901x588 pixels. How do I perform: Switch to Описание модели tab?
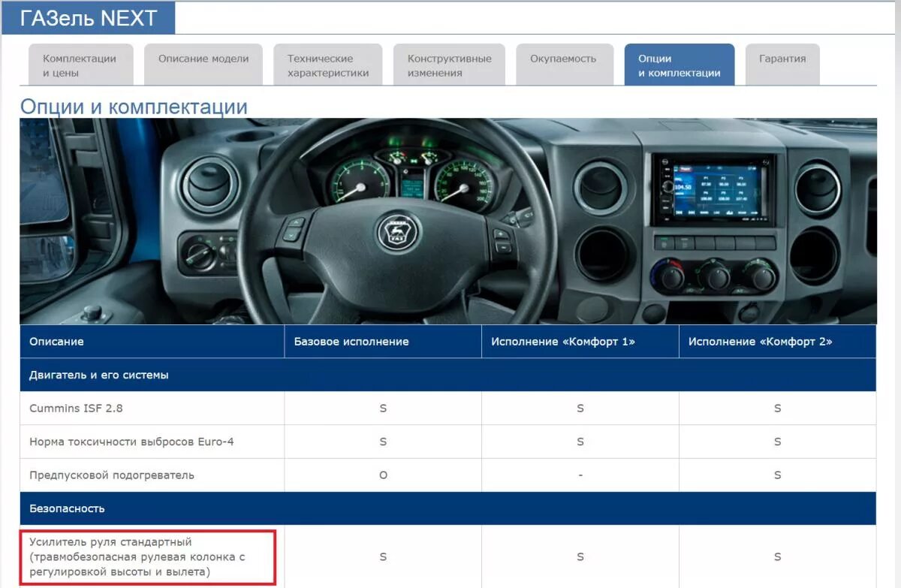[203, 65]
